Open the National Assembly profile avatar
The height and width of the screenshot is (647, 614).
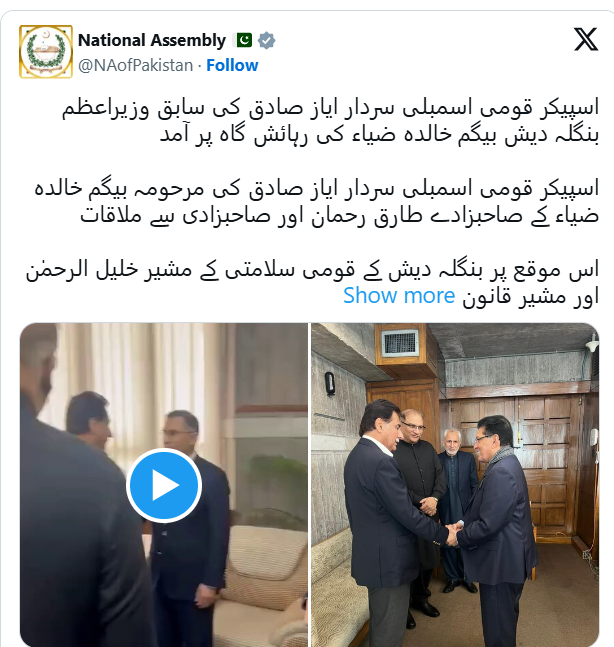coord(46,52)
